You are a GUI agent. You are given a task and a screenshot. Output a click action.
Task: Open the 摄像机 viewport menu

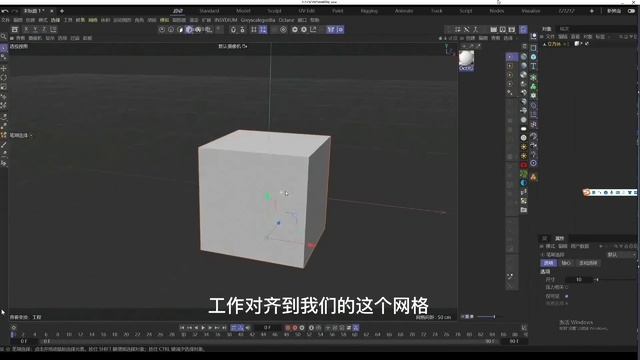[35, 38]
